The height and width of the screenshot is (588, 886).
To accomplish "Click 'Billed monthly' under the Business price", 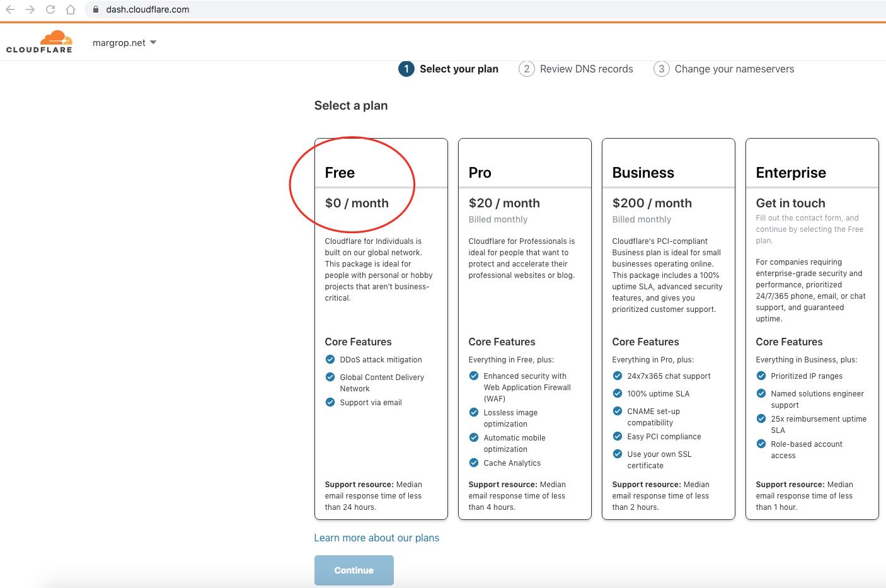I will (641, 219).
